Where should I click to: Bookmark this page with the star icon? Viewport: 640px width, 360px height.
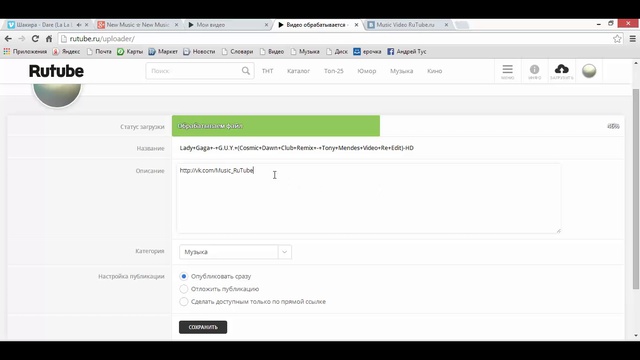click(x=617, y=39)
